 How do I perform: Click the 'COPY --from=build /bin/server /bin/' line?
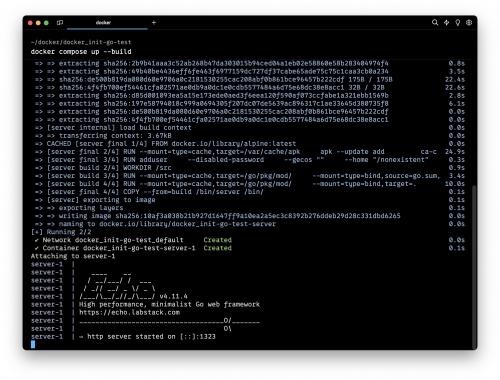coord(149,192)
